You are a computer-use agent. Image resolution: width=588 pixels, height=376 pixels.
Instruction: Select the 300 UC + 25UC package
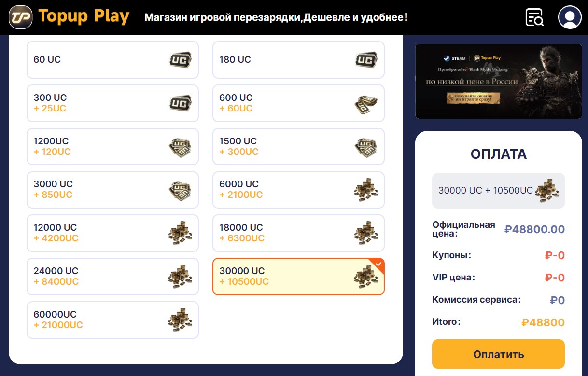tap(112, 103)
